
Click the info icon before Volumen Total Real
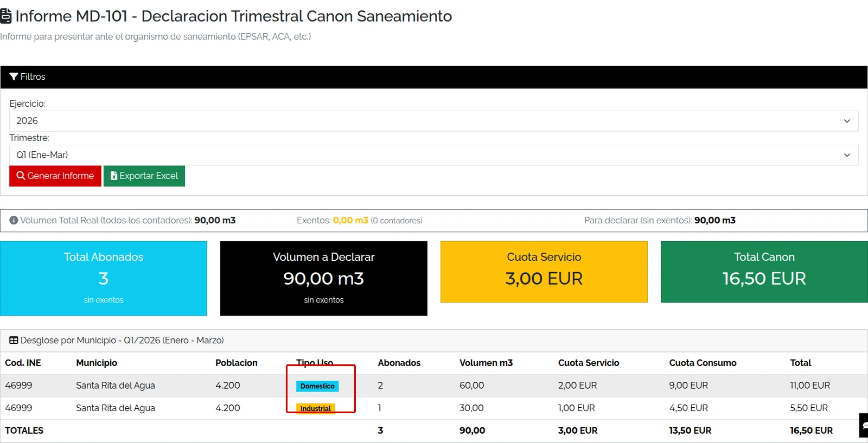click(x=14, y=220)
